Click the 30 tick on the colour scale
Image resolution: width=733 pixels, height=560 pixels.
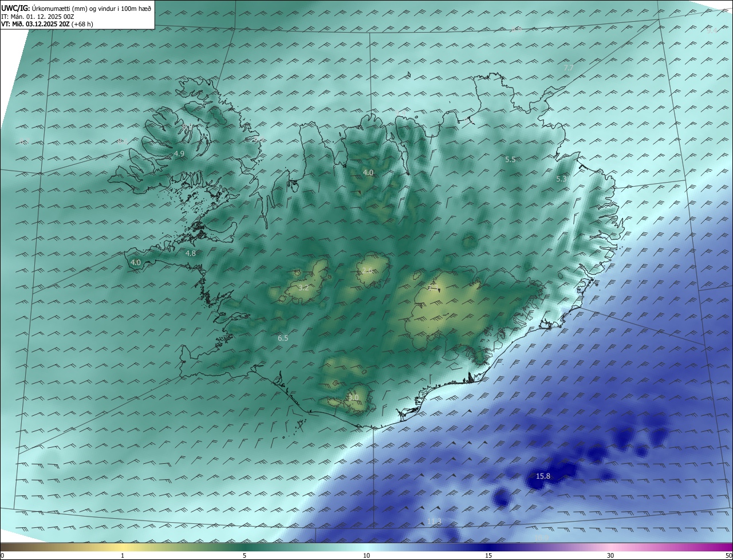click(610, 555)
